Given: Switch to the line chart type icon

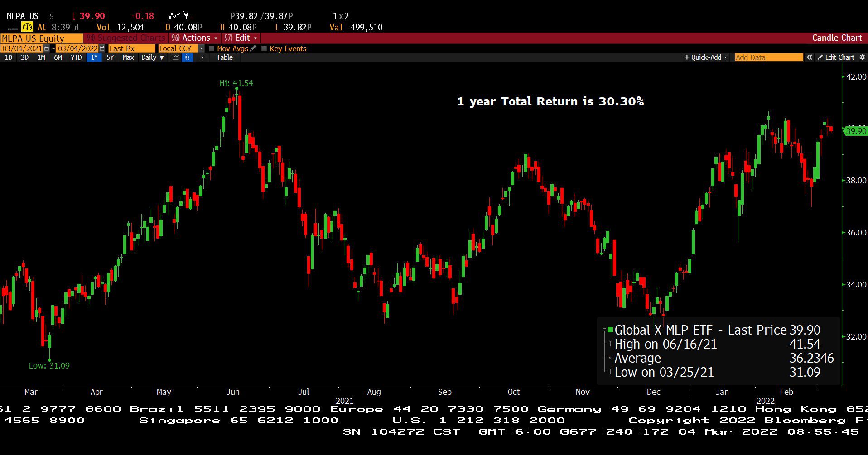Looking at the screenshot, I should click(176, 57).
